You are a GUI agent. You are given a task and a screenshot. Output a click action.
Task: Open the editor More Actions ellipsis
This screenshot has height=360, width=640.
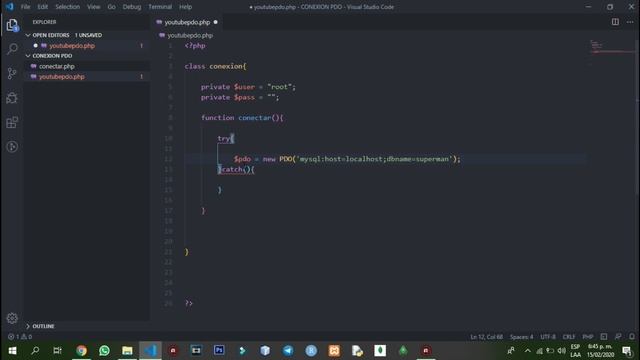coord(630,22)
